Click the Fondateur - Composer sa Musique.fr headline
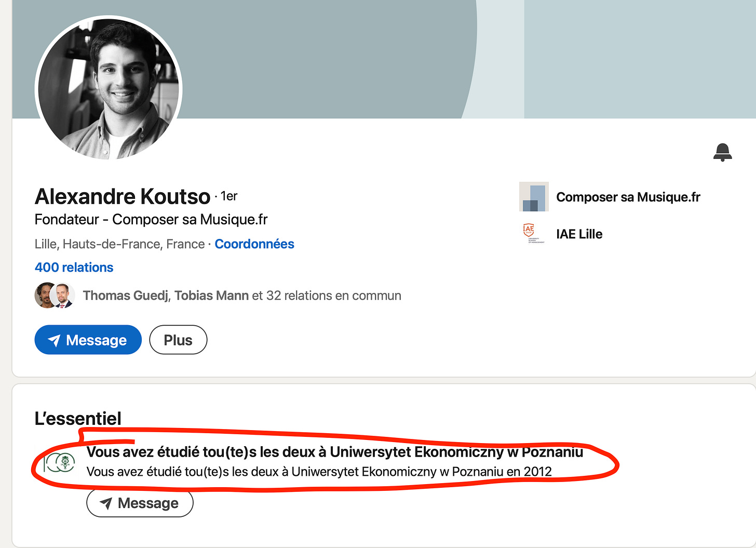 tap(151, 219)
